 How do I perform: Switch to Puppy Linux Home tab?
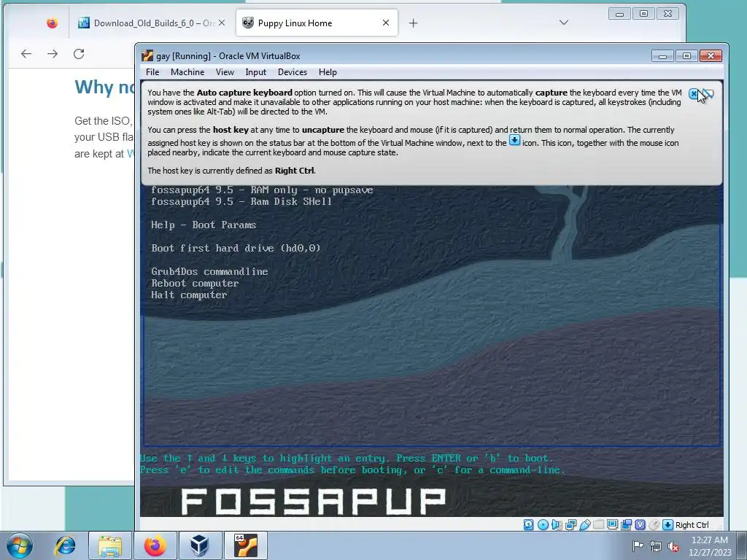point(317,23)
